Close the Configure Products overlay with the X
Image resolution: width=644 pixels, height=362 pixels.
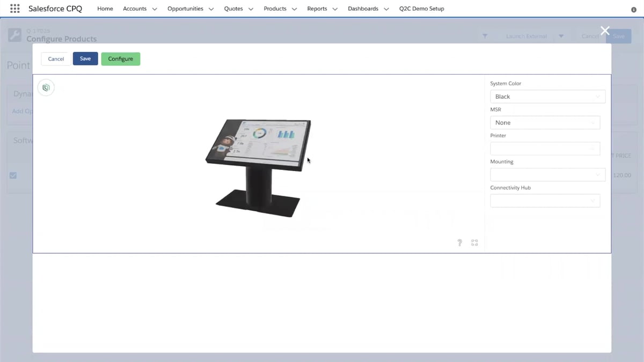click(x=605, y=31)
